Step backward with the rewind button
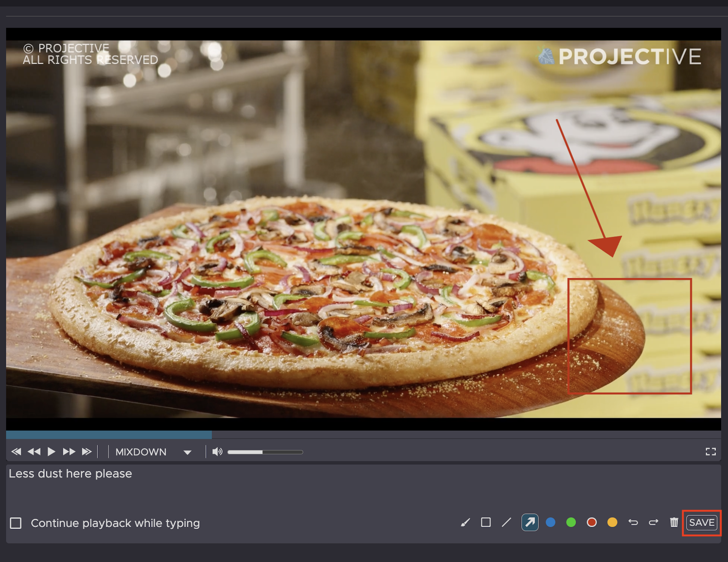This screenshot has width=728, height=562. (x=34, y=452)
